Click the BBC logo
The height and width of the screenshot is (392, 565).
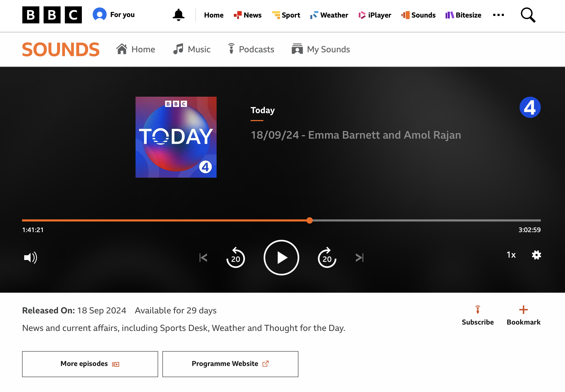coord(52,15)
